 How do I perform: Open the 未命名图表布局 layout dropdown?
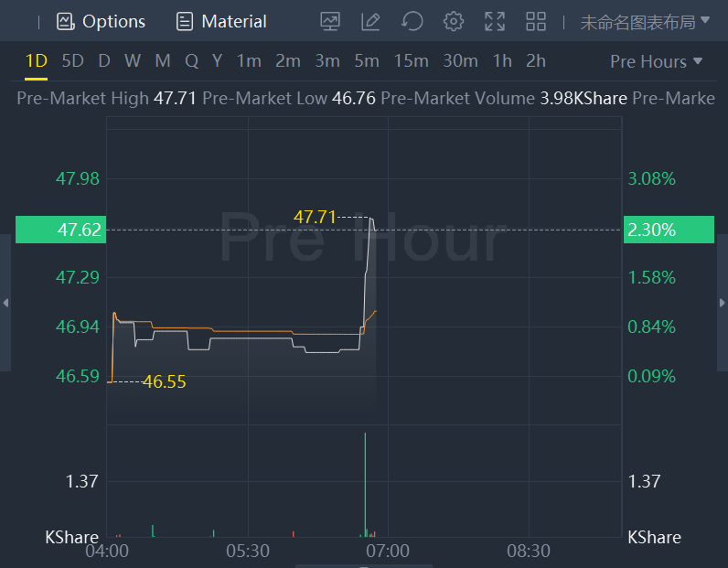pos(645,21)
